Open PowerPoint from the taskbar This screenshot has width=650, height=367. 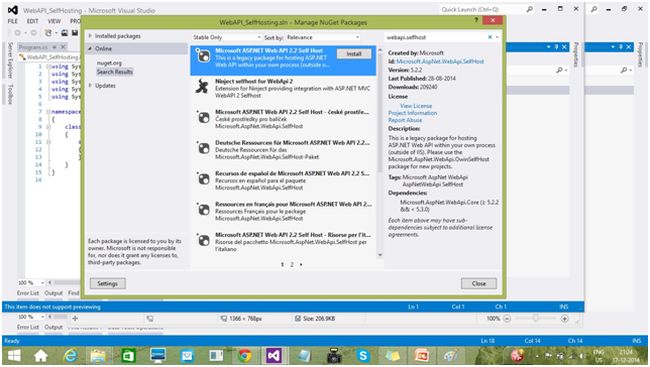(422, 355)
